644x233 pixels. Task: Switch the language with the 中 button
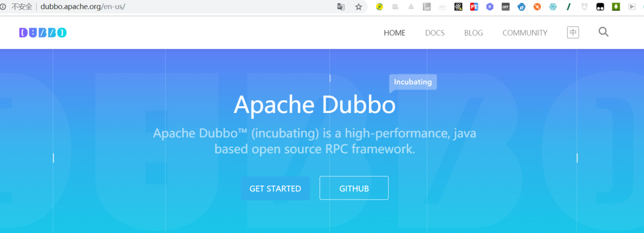click(x=573, y=32)
